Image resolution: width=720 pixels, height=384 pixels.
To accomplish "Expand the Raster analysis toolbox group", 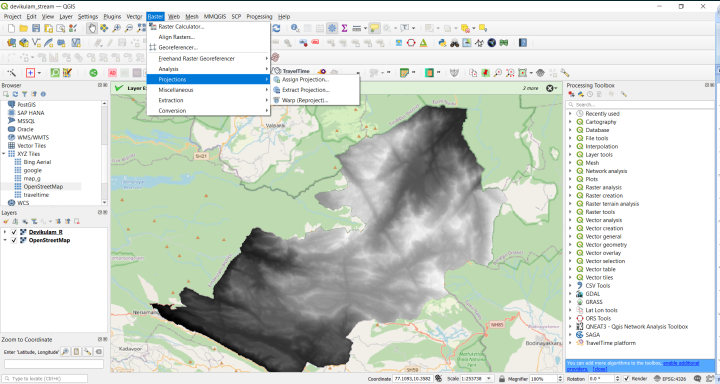I will [570, 187].
